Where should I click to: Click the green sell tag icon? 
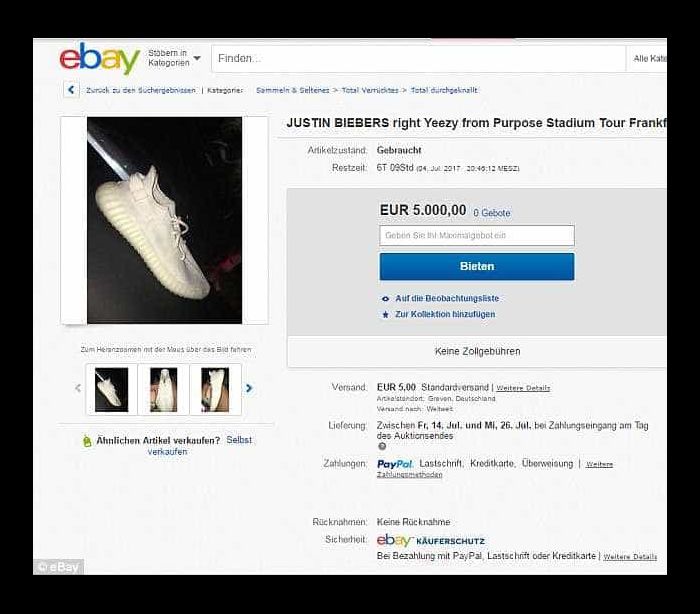[x=87, y=441]
